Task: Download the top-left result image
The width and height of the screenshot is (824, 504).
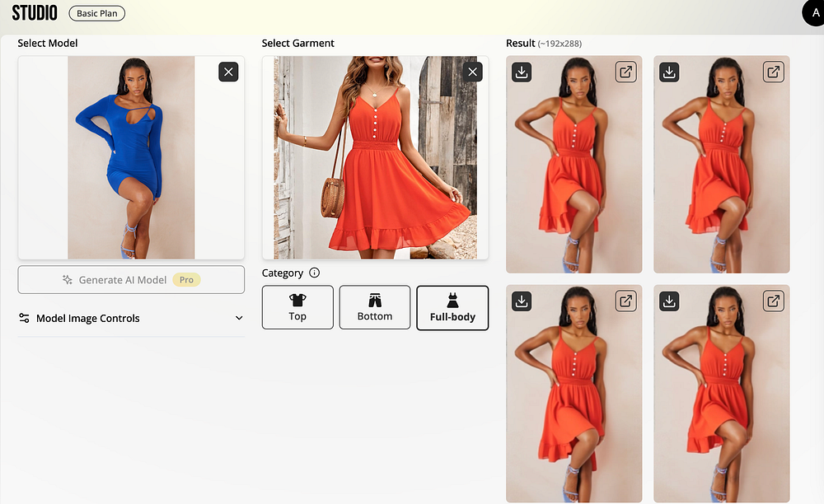Action: coord(522,72)
